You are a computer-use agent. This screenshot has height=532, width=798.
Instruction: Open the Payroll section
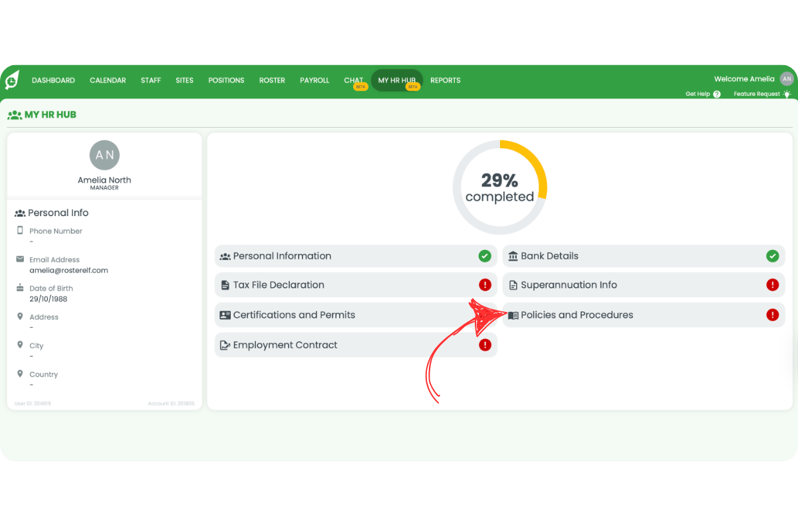point(315,80)
